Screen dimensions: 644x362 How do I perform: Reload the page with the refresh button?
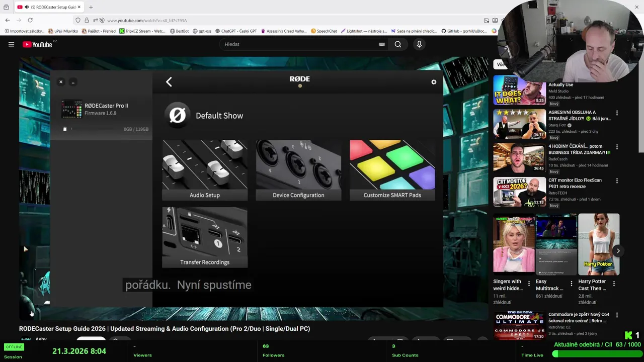30,20
